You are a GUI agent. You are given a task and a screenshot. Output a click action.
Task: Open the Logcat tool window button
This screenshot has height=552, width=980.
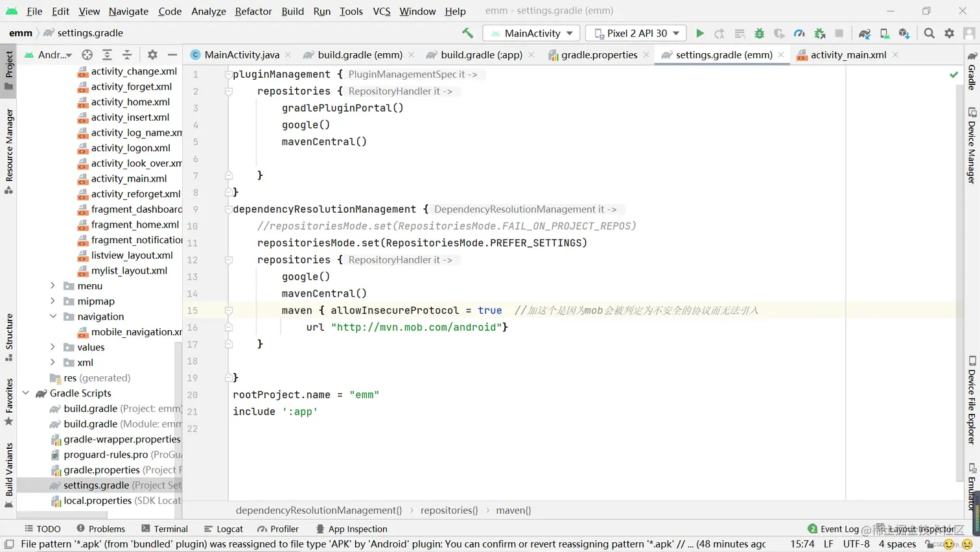tap(223, 529)
